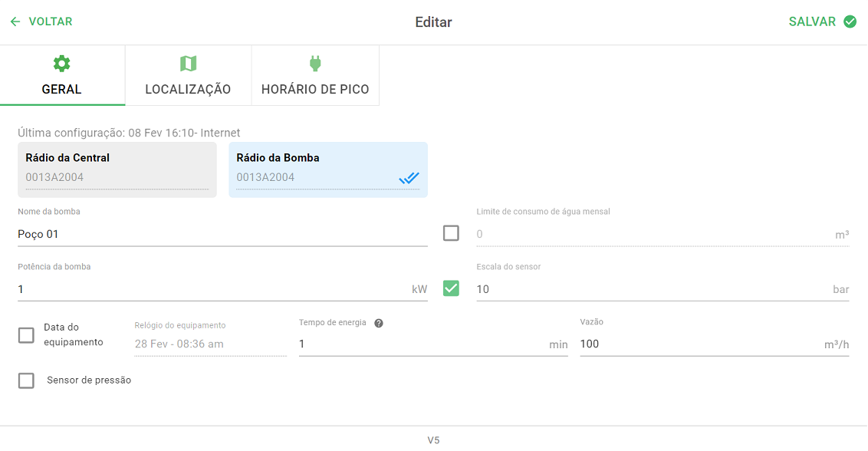Click the Rádio da Central field
The image size is (868, 451).
pyautogui.click(x=117, y=170)
